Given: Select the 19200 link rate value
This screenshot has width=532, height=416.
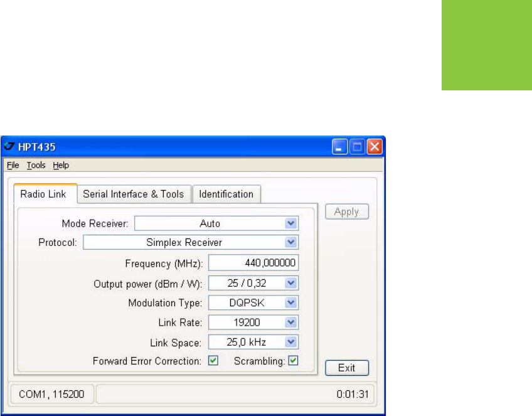Looking at the screenshot, I should click(x=247, y=323).
